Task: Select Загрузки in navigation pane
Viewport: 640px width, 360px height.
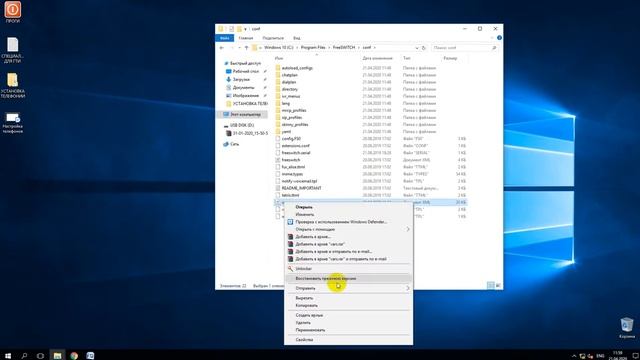Action: [x=241, y=79]
